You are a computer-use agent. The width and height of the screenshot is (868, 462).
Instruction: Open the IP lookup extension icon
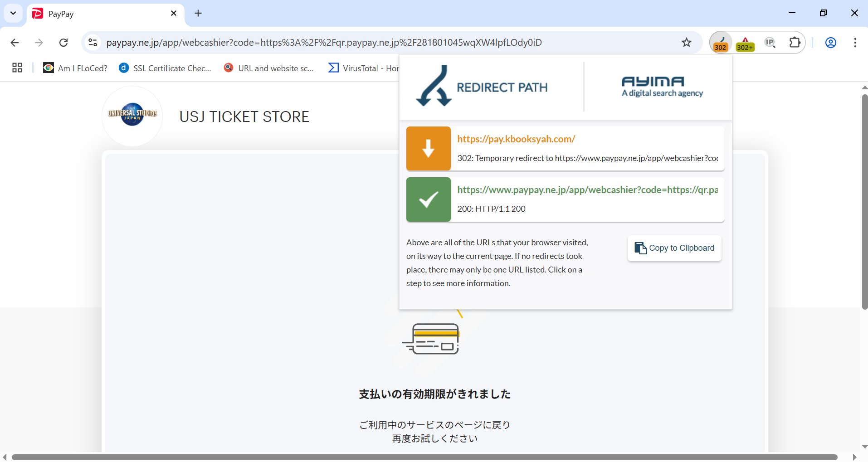[770, 43]
